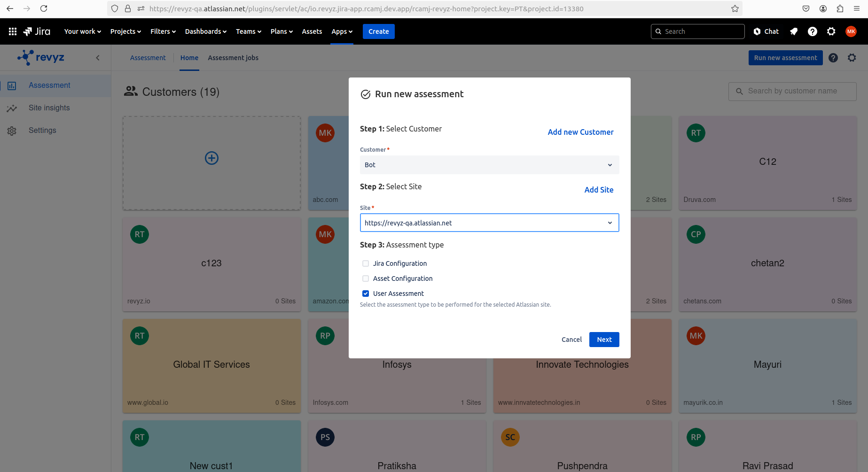Select Site insights in the sidebar
The height and width of the screenshot is (472, 868).
pyautogui.click(x=55, y=108)
